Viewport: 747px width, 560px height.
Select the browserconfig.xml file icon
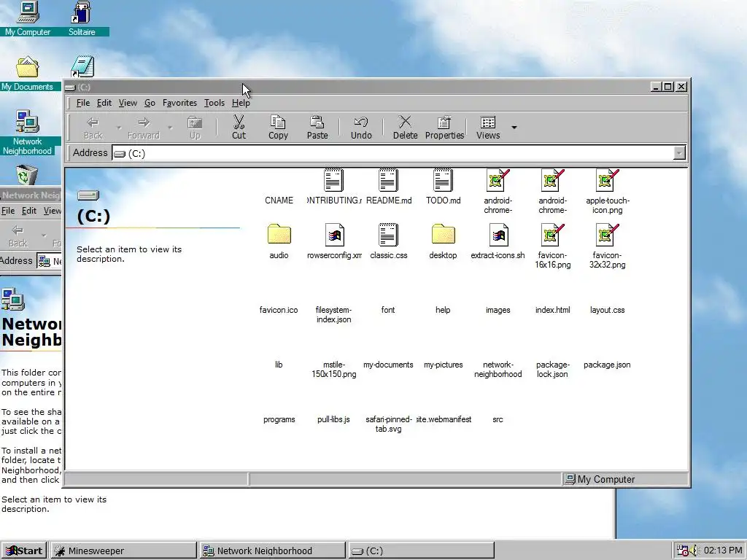[x=333, y=234]
